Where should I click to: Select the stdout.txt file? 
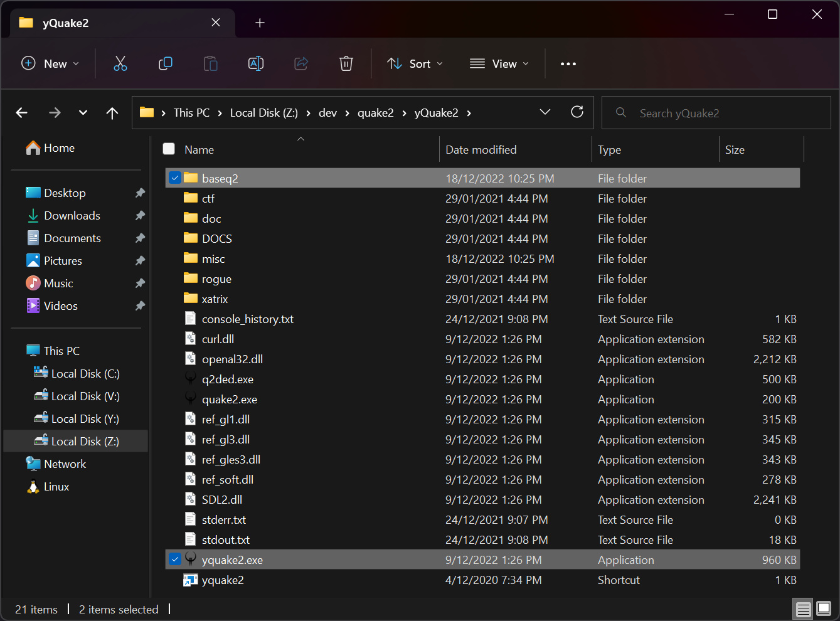tap(482, 539)
